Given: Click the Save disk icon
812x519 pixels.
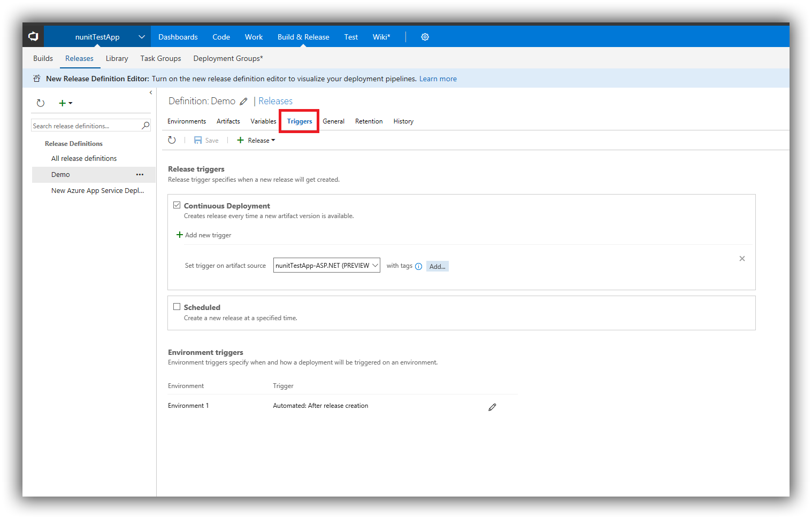Looking at the screenshot, I should tap(198, 140).
